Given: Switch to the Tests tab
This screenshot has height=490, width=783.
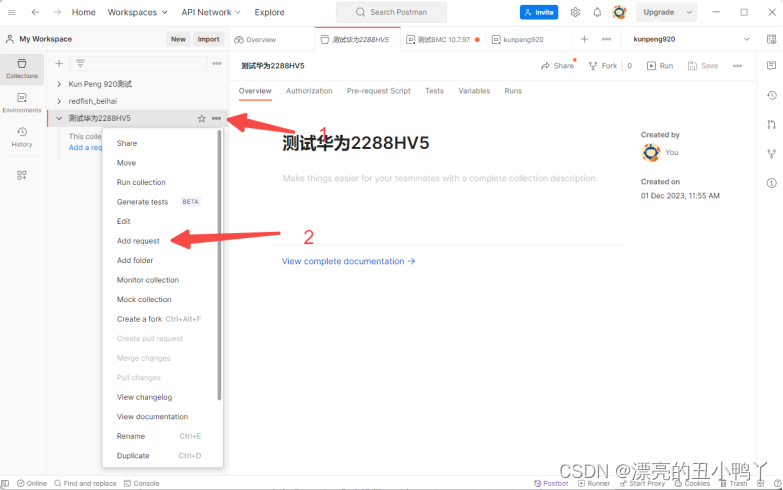Looking at the screenshot, I should click(434, 91).
